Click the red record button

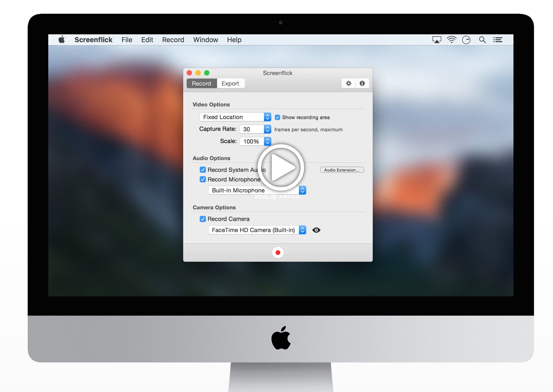[x=278, y=252]
